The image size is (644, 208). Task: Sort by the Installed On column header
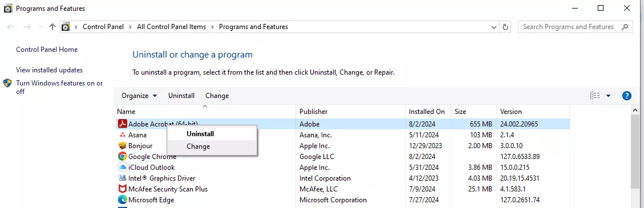click(x=428, y=112)
